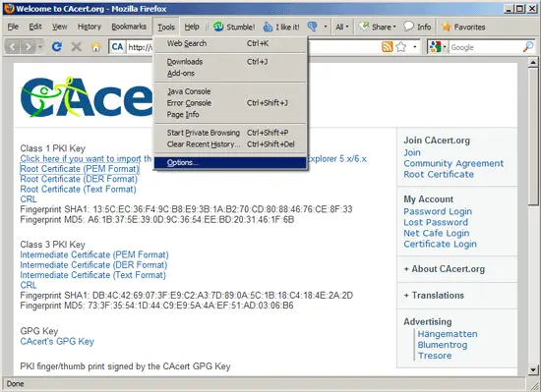Click the Blumentrog advertising link
Image resolution: width=541 pixels, height=392 pixels.
pos(443,345)
